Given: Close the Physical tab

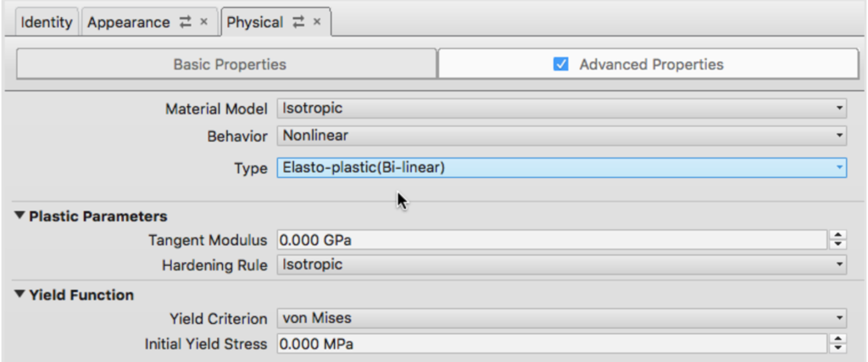Looking at the screenshot, I should pyautogui.click(x=317, y=23).
